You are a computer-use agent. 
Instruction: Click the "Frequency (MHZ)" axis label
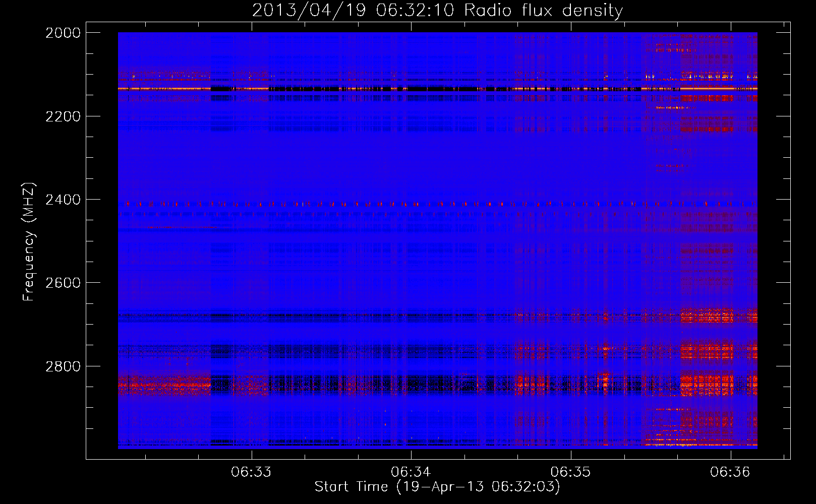click(29, 241)
